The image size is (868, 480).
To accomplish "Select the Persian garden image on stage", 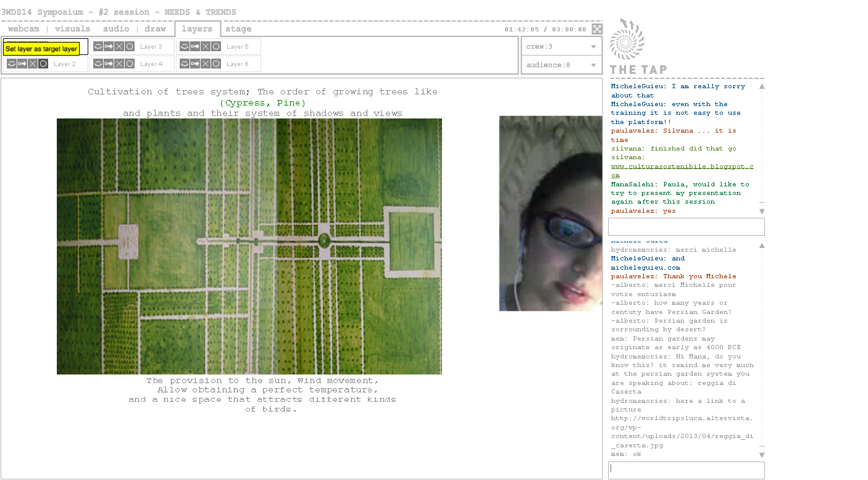I will pyautogui.click(x=249, y=246).
